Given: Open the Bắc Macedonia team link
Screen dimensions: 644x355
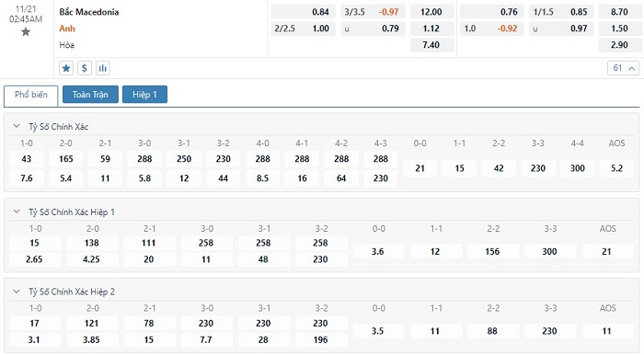Looking at the screenshot, I should click(x=89, y=12).
